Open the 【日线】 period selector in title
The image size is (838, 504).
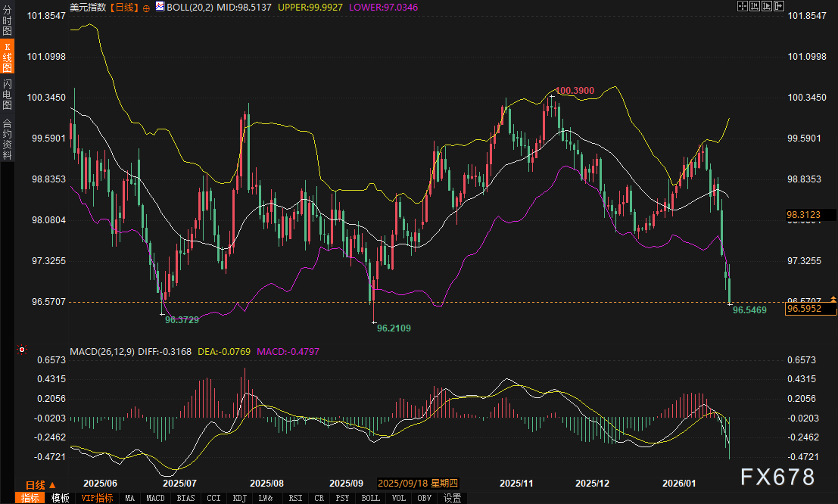click(x=124, y=7)
